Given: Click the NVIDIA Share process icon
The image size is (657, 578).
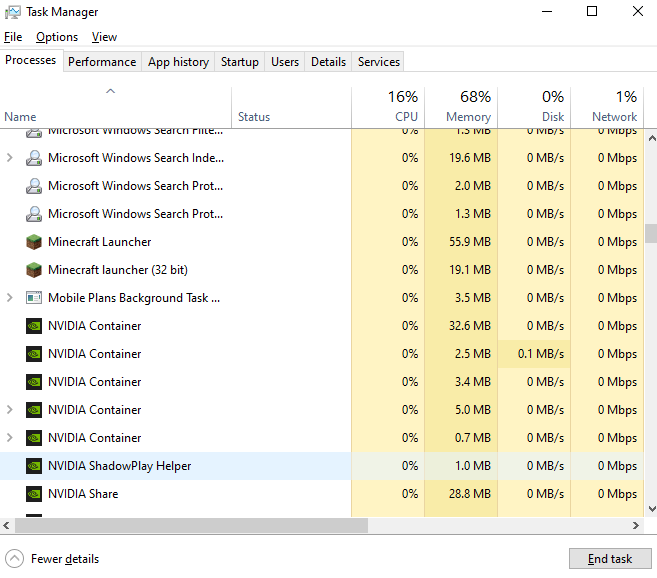Looking at the screenshot, I should [x=34, y=494].
